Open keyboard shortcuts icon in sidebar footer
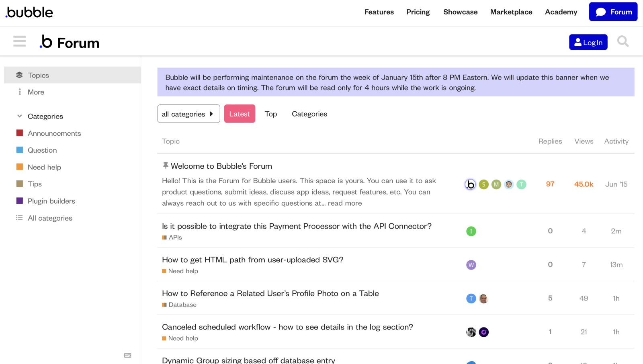The image size is (643, 364). [x=128, y=355]
